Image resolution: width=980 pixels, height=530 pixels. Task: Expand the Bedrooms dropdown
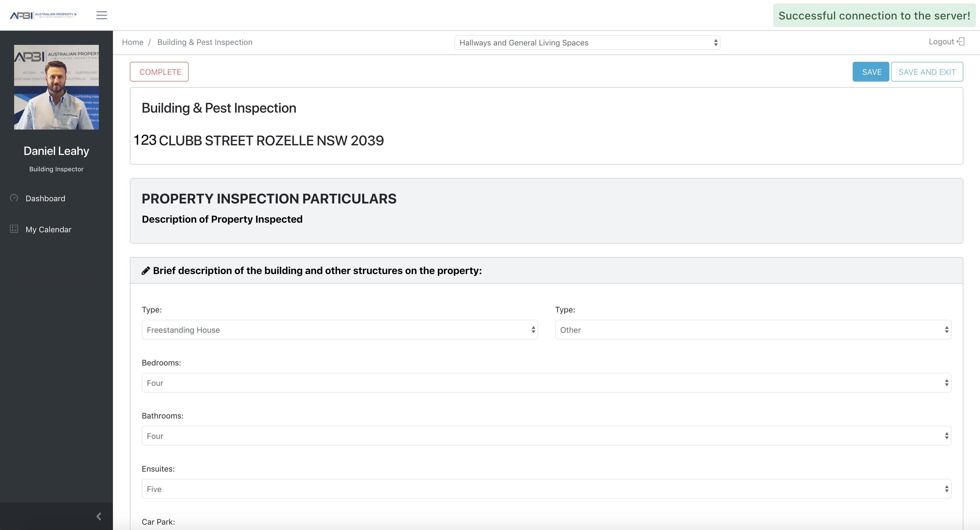click(546, 383)
